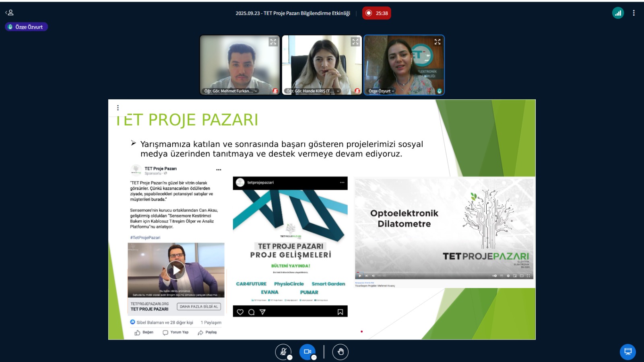The height and width of the screenshot is (362, 644).
Task: Click the 'EVANA' project name text
Action: tap(270, 292)
